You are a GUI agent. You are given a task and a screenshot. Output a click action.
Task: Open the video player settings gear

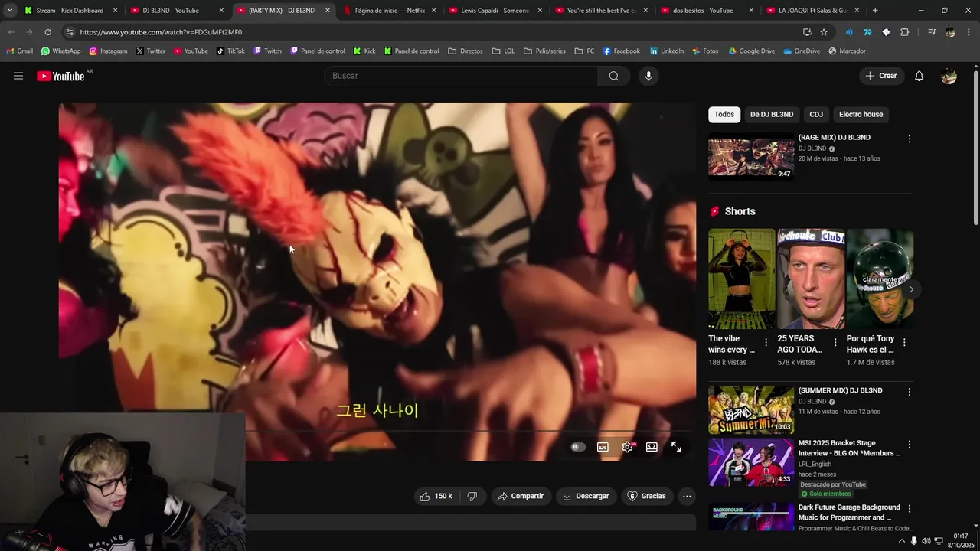(x=627, y=447)
